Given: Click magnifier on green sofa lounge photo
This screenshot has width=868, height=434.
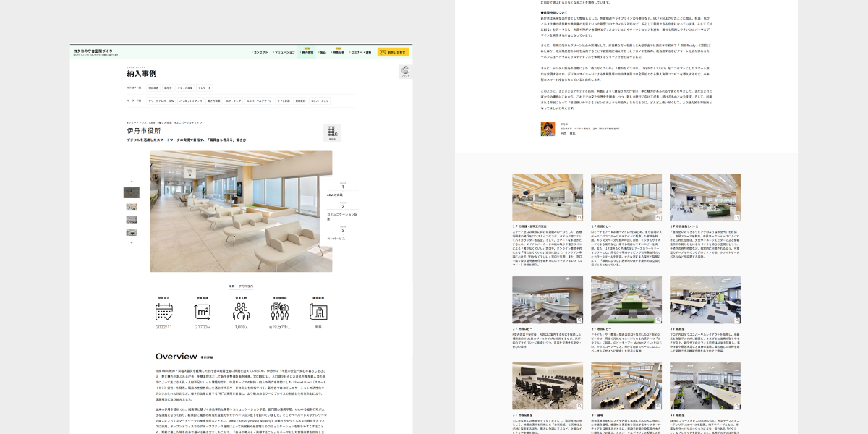Looking at the screenshot, I should coord(737,217).
